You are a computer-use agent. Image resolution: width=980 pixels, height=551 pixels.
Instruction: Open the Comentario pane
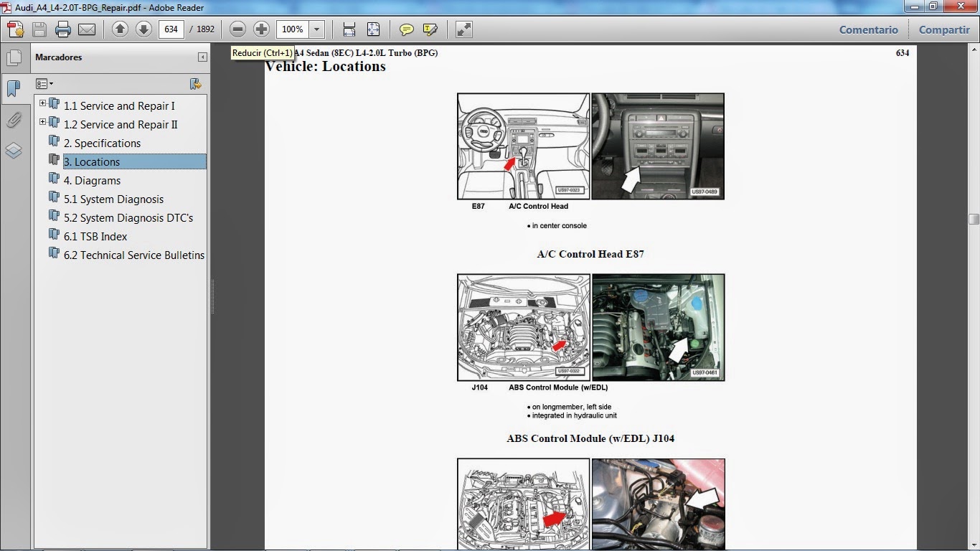869,29
